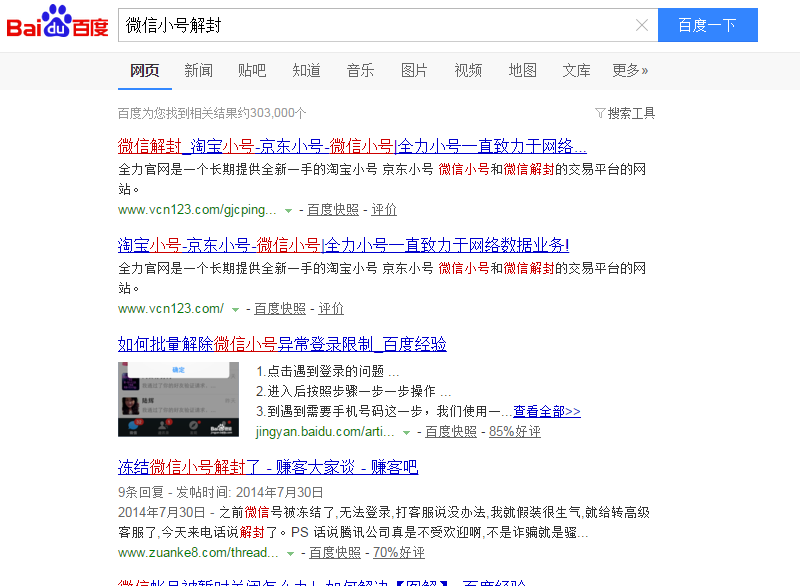The height and width of the screenshot is (586, 800).
Task: Open 如何批量解除微信小号异常登录限制 result
Action: (x=282, y=344)
